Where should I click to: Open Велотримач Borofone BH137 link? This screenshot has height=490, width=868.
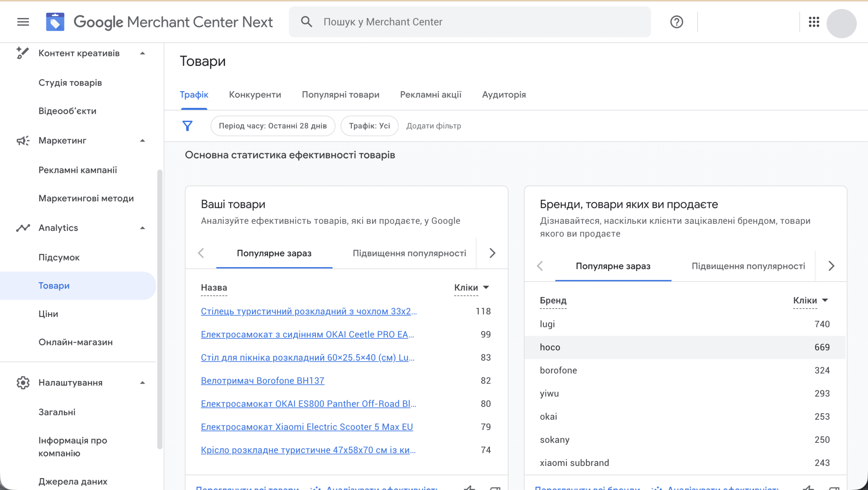coord(262,380)
